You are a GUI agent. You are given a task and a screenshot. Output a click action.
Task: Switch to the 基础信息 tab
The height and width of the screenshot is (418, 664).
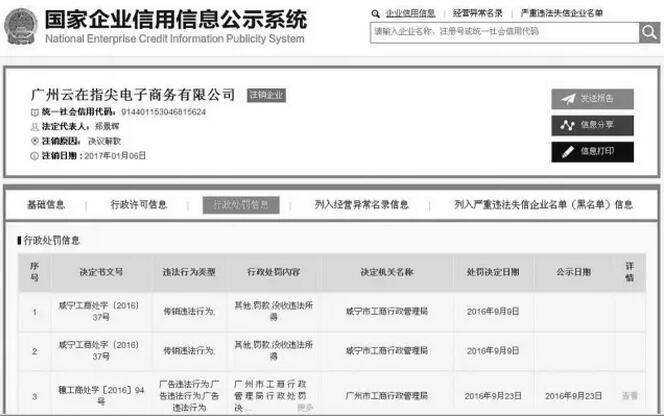point(46,205)
